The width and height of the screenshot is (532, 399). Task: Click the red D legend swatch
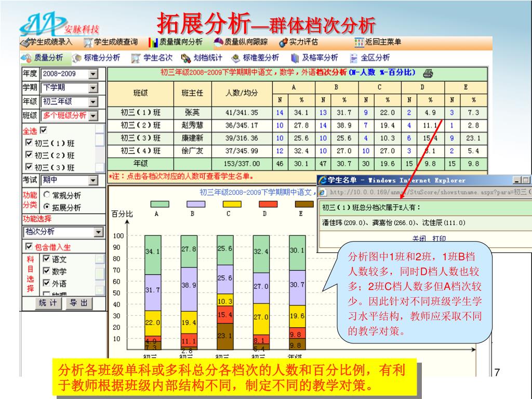click(268, 204)
